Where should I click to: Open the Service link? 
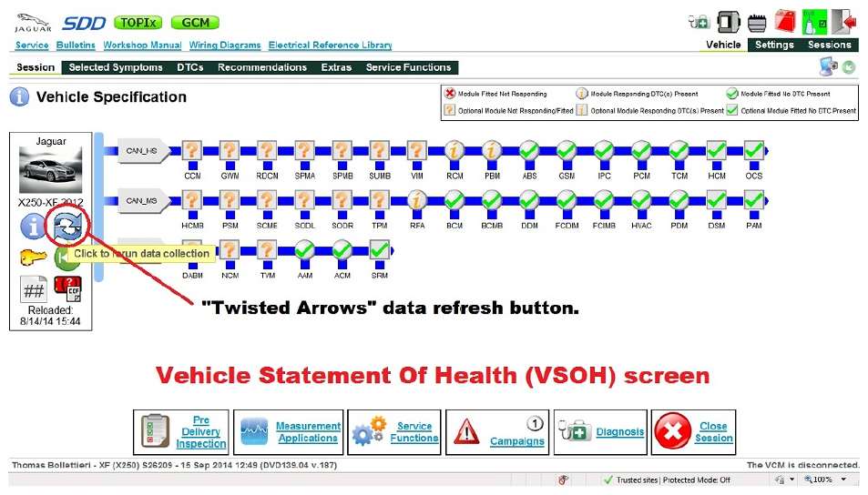point(32,45)
